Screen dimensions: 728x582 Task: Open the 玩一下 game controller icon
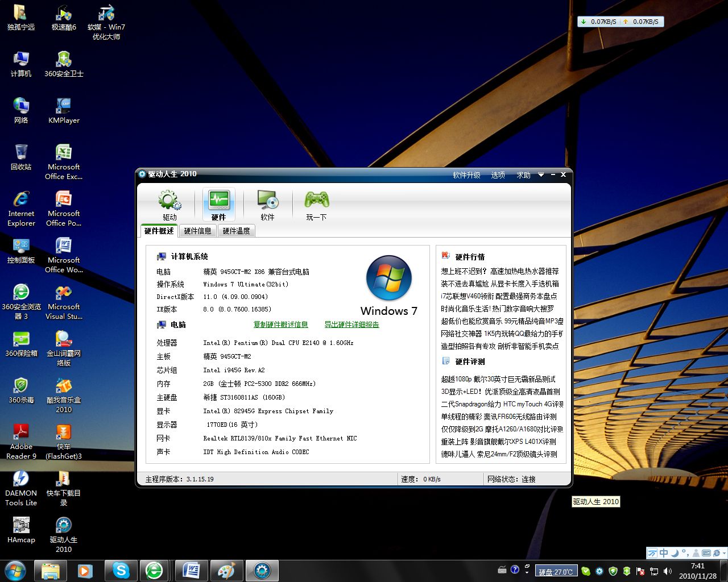(316, 205)
